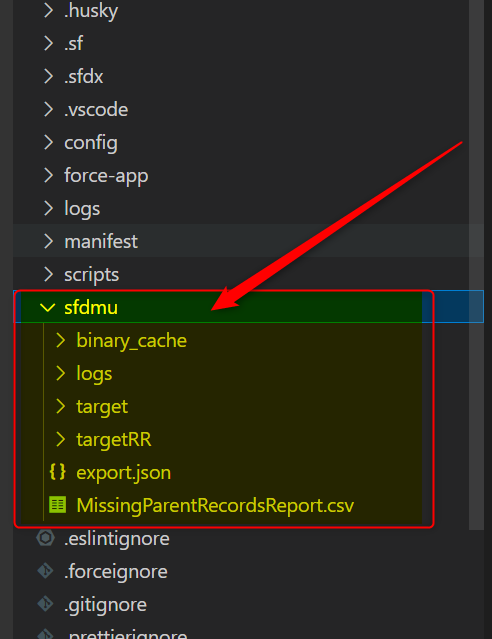Screen dimensions: 492x639
Task: Expand the top-level logs folder chevron
Action: pyautogui.click(x=49, y=208)
